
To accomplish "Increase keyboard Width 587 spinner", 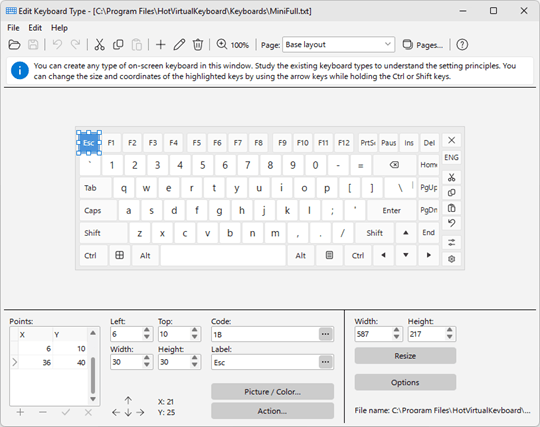I will [x=396, y=330].
